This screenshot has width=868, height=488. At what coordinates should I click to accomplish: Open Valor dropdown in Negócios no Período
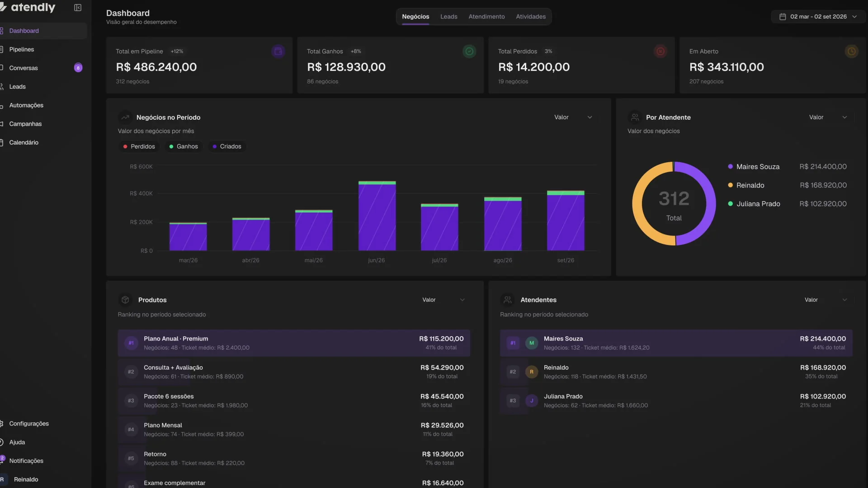(573, 117)
